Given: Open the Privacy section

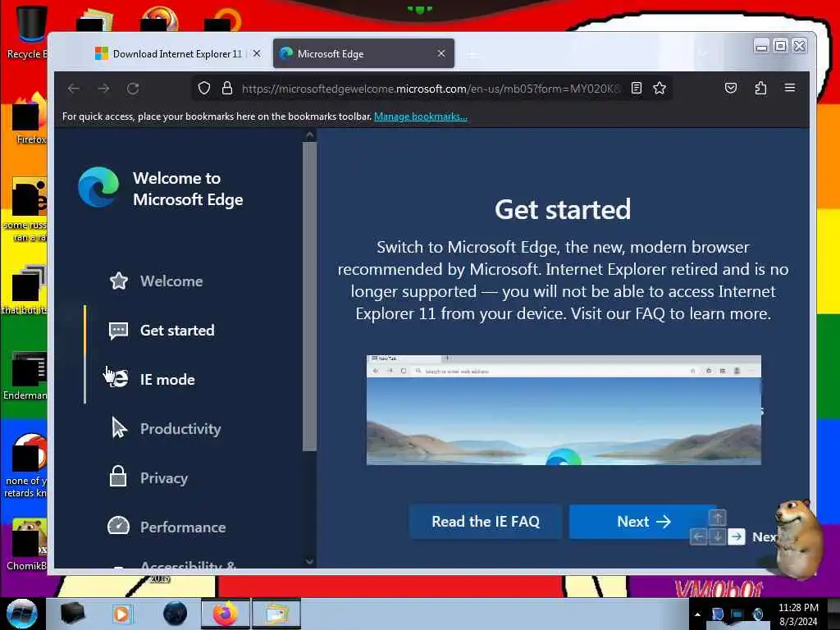Looking at the screenshot, I should coord(164,478).
